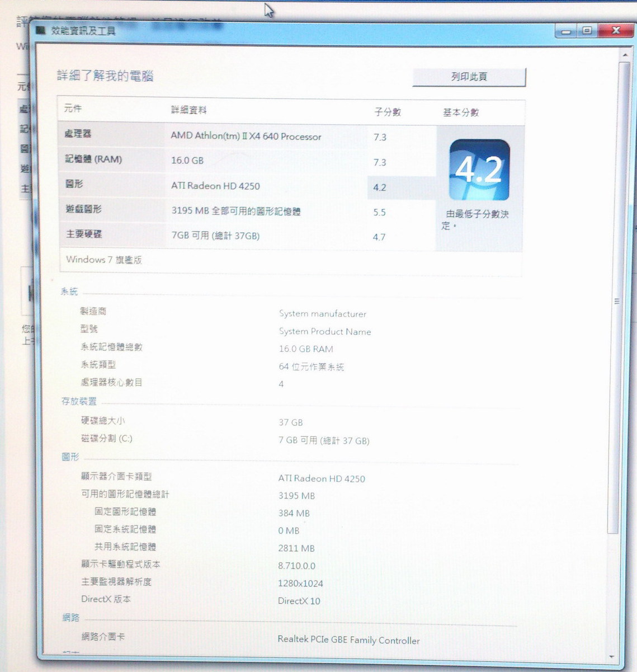Select the 主要硬碟 row label
Screen dimensions: 637x672
pos(84,234)
